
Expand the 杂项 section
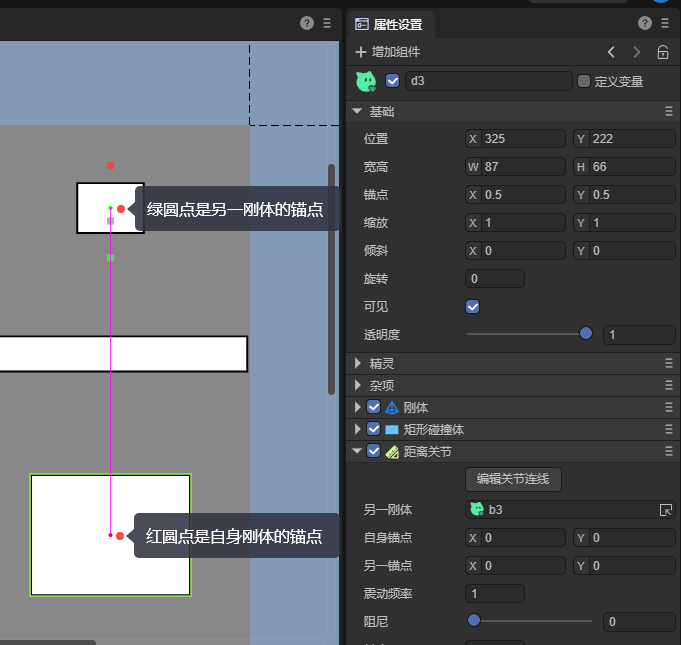358,385
